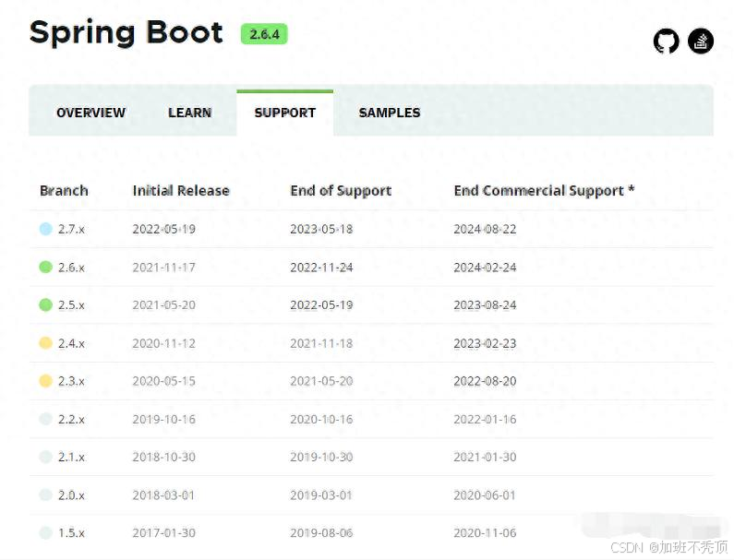Viewport: 734px width, 560px height.
Task: Click the End of Support header
Action: pos(341,190)
